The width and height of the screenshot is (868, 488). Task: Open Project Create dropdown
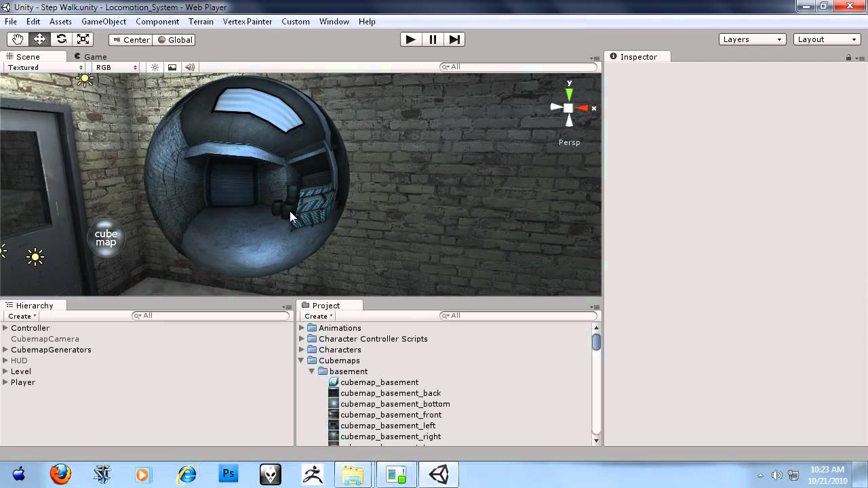(318, 317)
